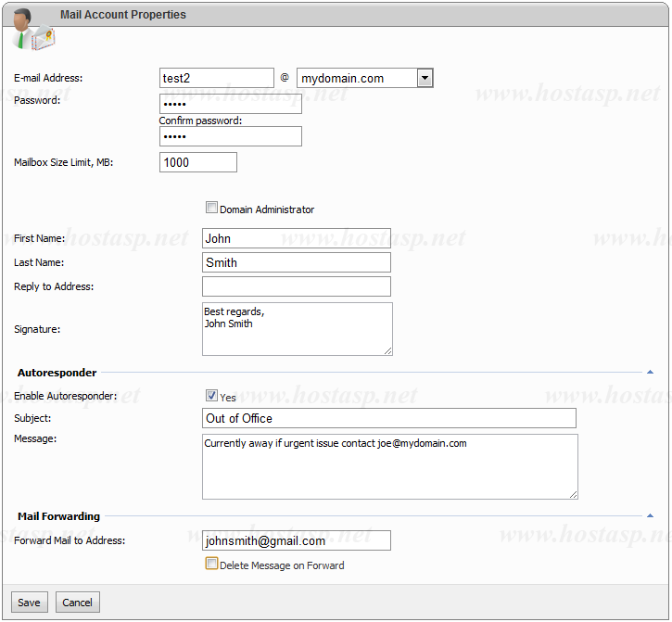672x622 pixels.
Task: Uncheck the Enable Autoresponder checkbox
Action: (x=211, y=396)
